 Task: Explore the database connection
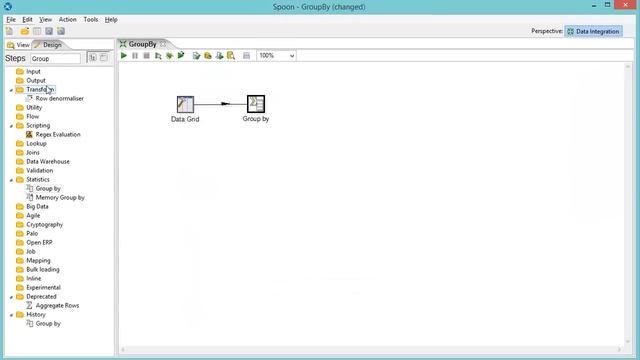231,56
